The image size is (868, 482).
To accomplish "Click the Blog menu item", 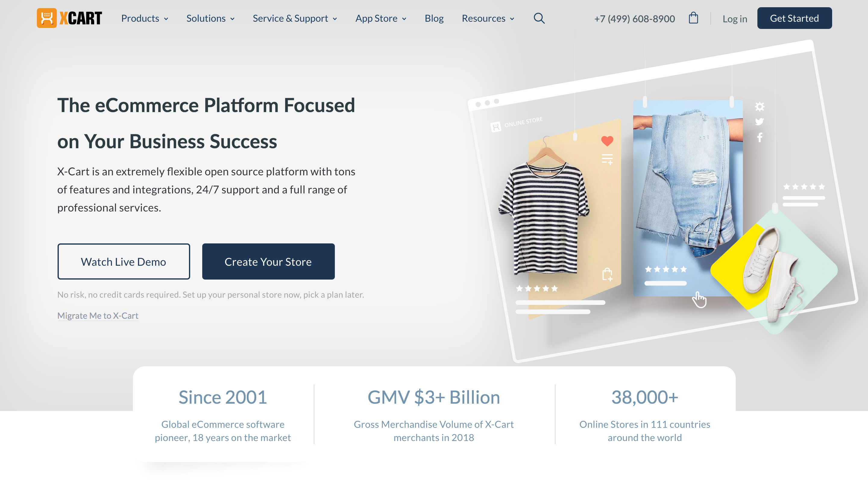I will coord(434,18).
